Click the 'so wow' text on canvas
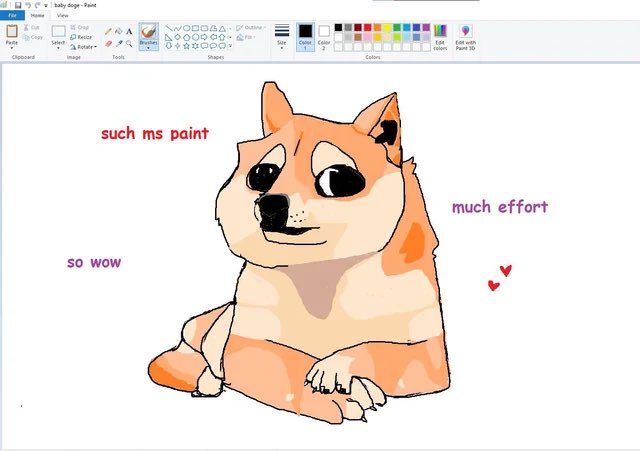Image resolution: width=640 pixels, height=451 pixels. (x=94, y=262)
